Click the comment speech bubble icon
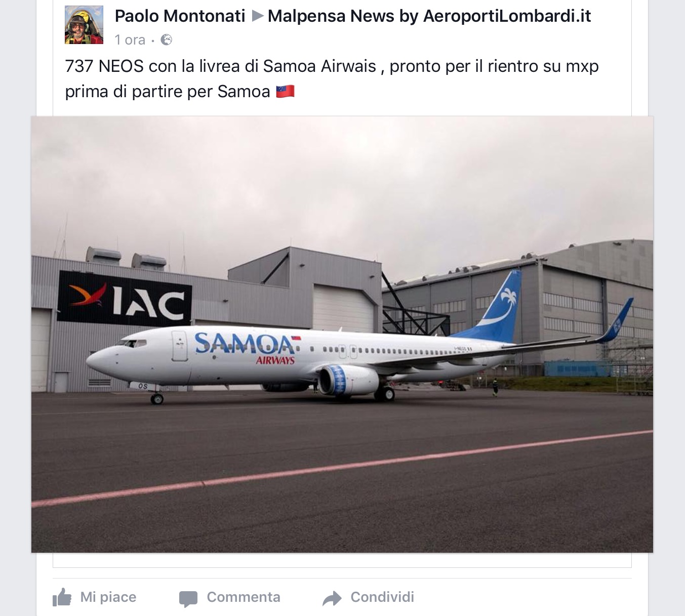This screenshot has height=616, width=685. 188,598
